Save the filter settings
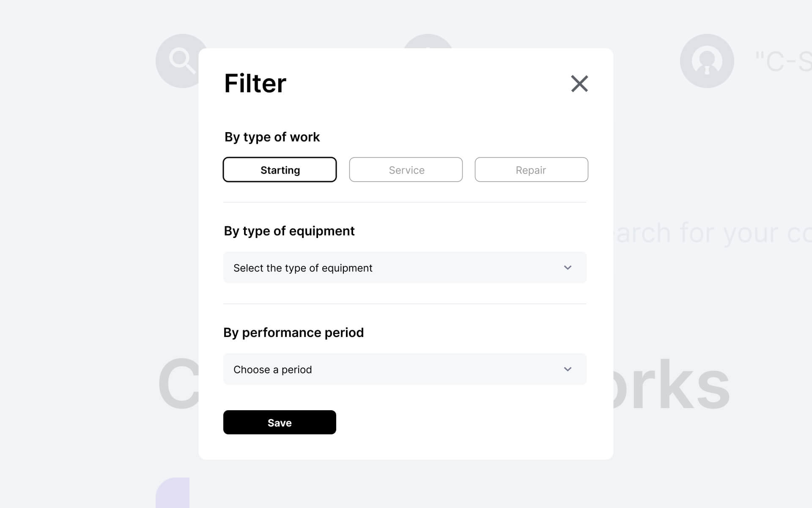 (x=280, y=422)
